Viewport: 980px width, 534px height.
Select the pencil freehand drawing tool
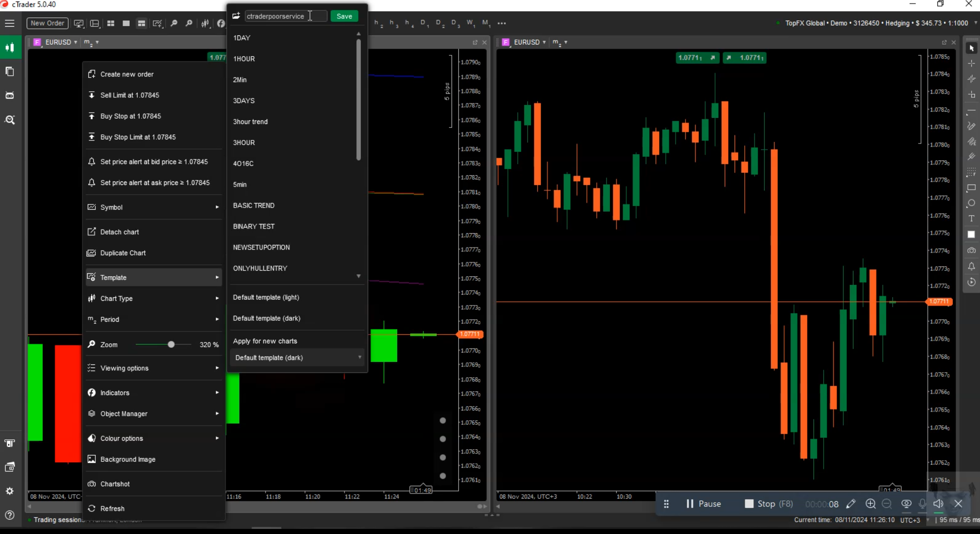click(x=971, y=126)
